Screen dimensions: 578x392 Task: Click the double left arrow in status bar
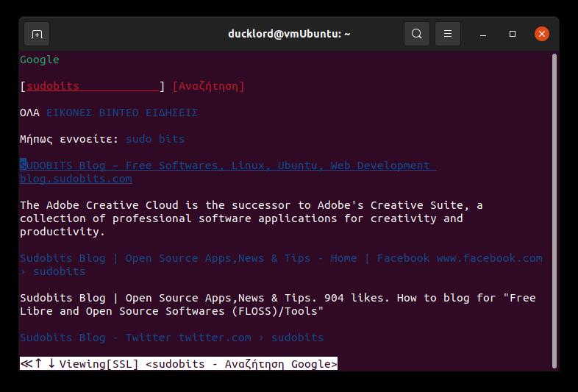click(x=26, y=363)
